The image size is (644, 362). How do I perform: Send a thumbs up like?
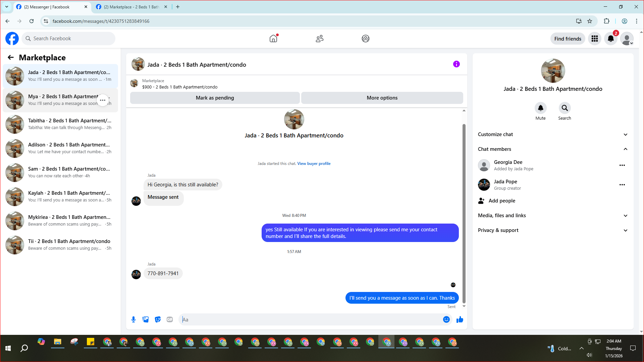(x=460, y=319)
